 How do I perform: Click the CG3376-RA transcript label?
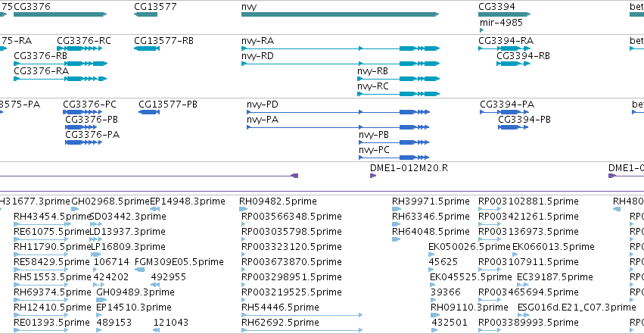41,71
